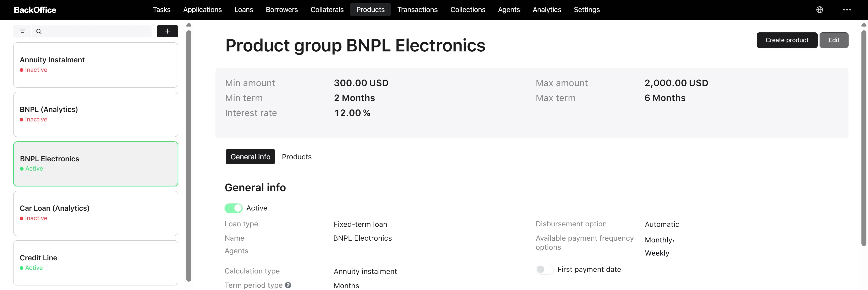
Task: Open the Analytics menu item
Action: 547,10
